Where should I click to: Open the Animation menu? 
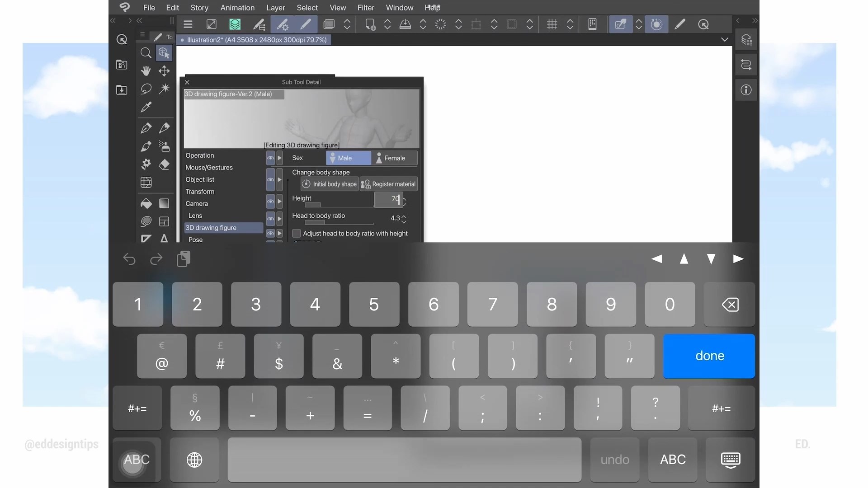(x=237, y=8)
